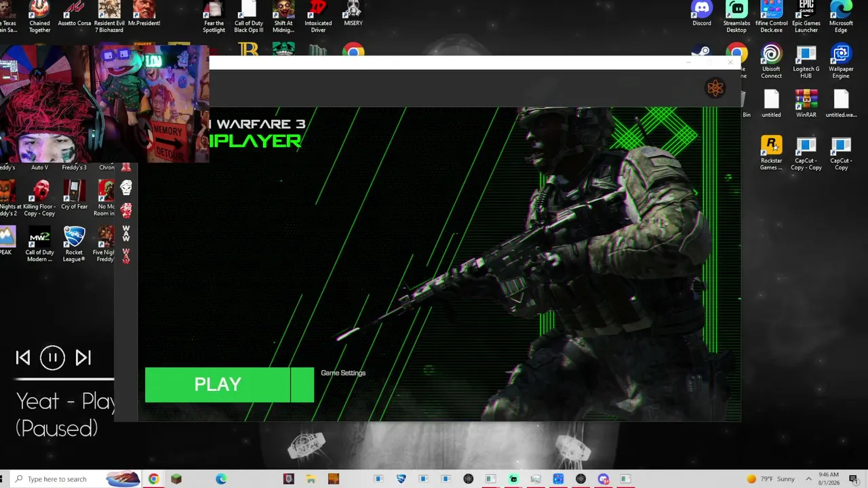This screenshot has height=488, width=868.
Task: Open Microsoft Edge from the taskbar
Action: tap(221, 479)
